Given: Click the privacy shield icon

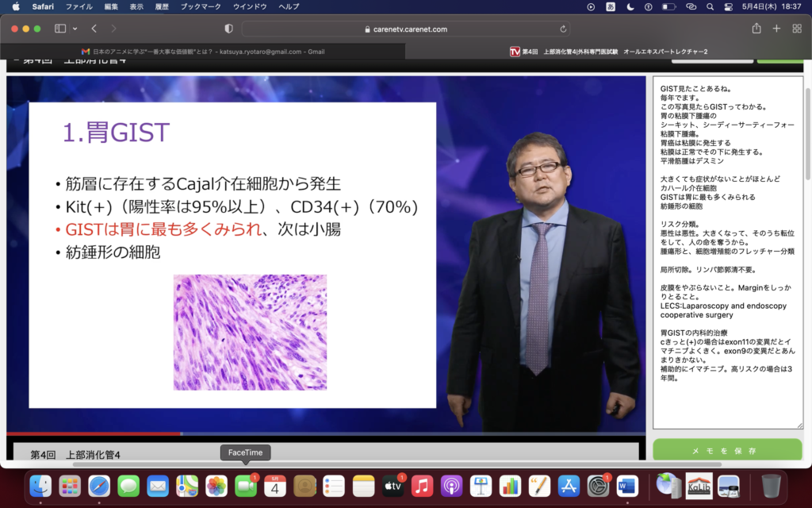Looking at the screenshot, I should coord(229,29).
